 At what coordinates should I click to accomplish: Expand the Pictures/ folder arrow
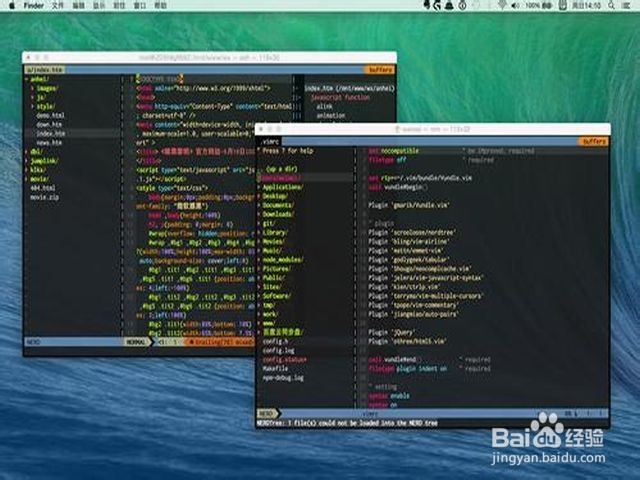(x=259, y=269)
